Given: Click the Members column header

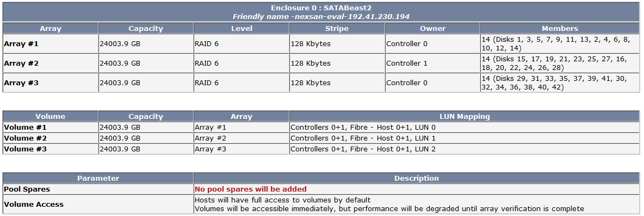Looking at the screenshot, I should coord(560,29).
